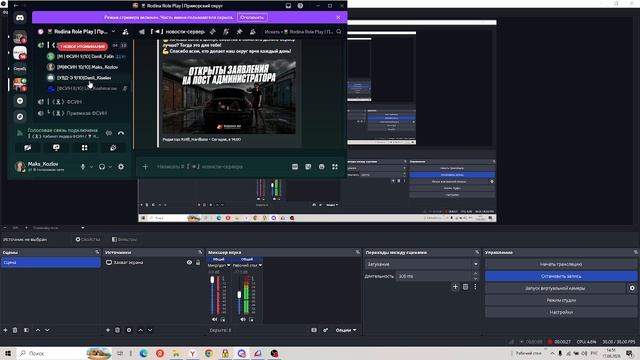The height and width of the screenshot is (360, 640).
Task: Enable Studio Mode button
Action: (561, 300)
